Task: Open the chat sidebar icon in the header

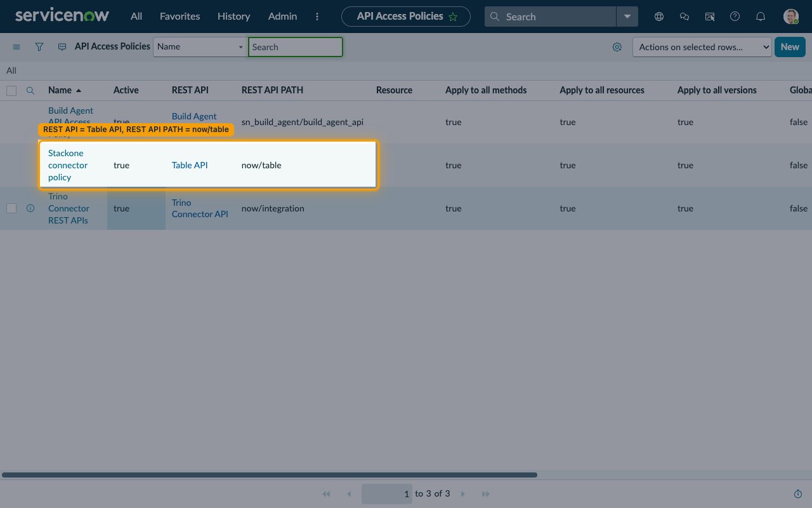Action: point(684,17)
